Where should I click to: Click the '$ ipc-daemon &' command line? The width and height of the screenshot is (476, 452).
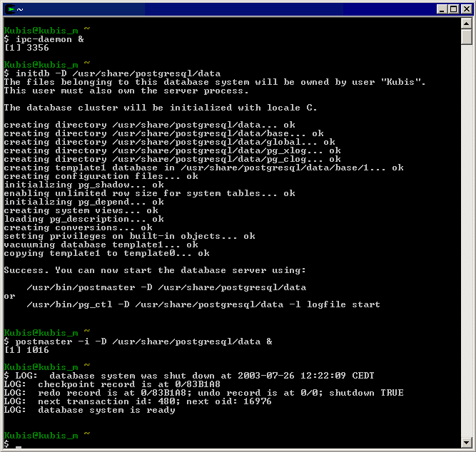[44, 39]
